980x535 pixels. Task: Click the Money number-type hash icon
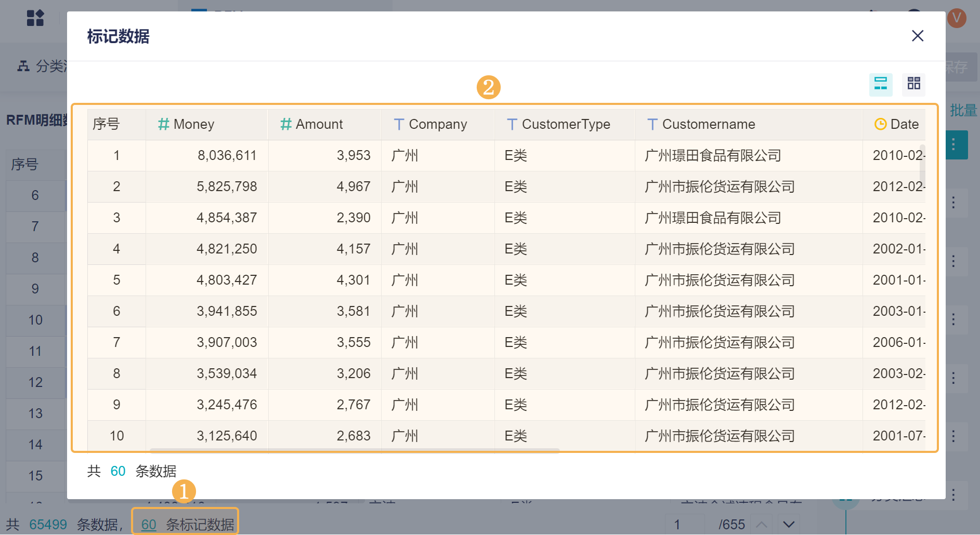point(164,124)
